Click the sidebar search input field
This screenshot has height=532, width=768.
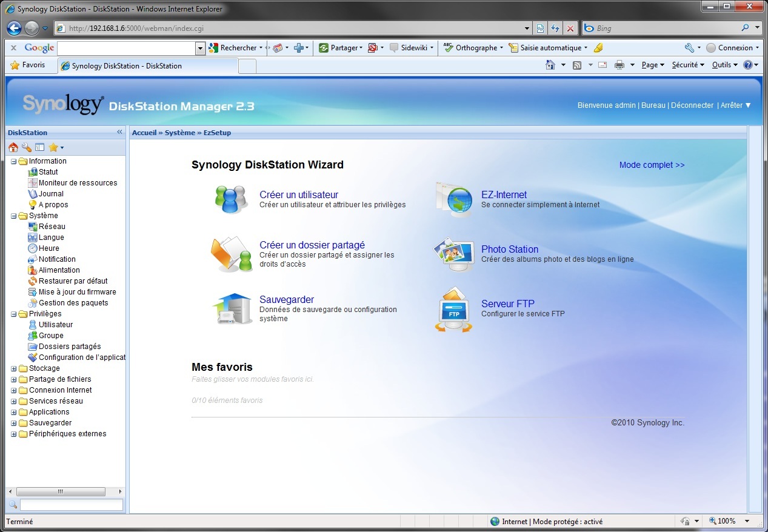72,505
